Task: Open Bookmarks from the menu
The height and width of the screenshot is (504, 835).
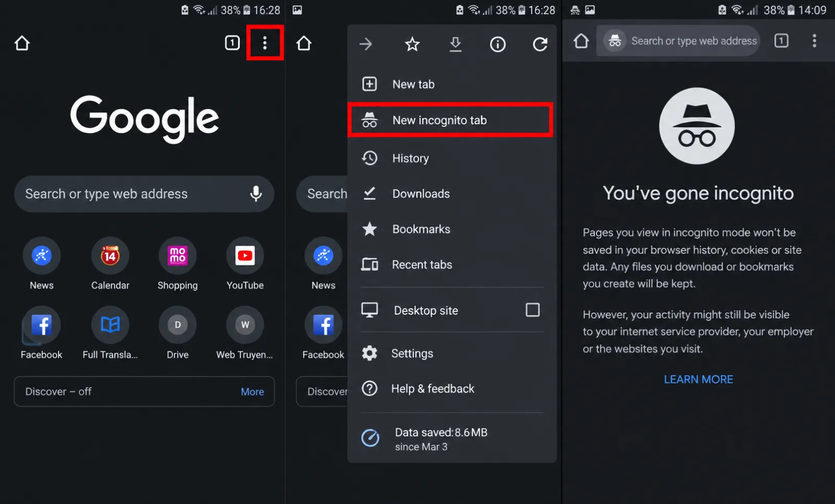Action: (x=452, y=229)
